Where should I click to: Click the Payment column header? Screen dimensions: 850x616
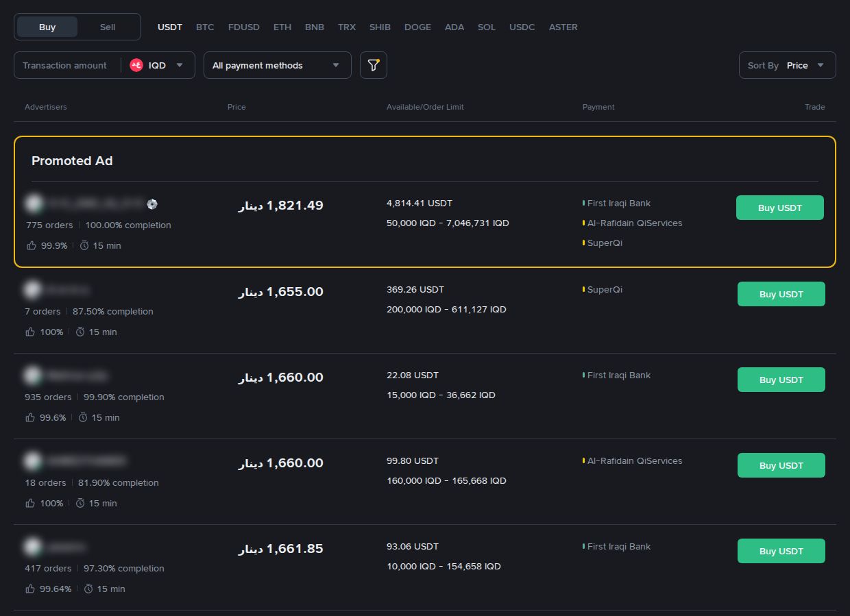pos(598,107)
